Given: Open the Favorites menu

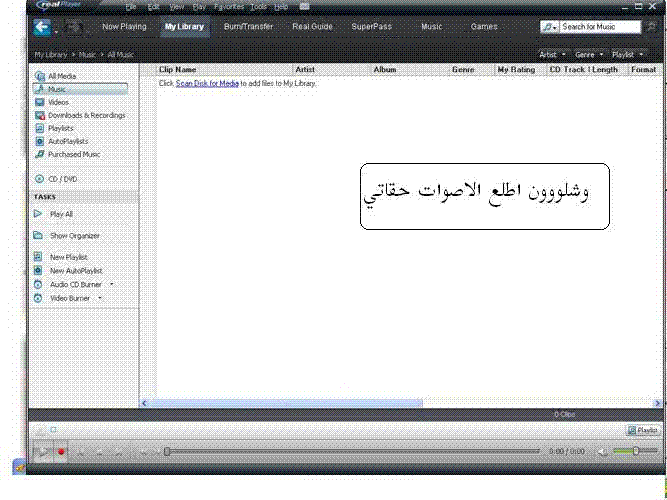Looking at the screenshot, I should 228,7.
